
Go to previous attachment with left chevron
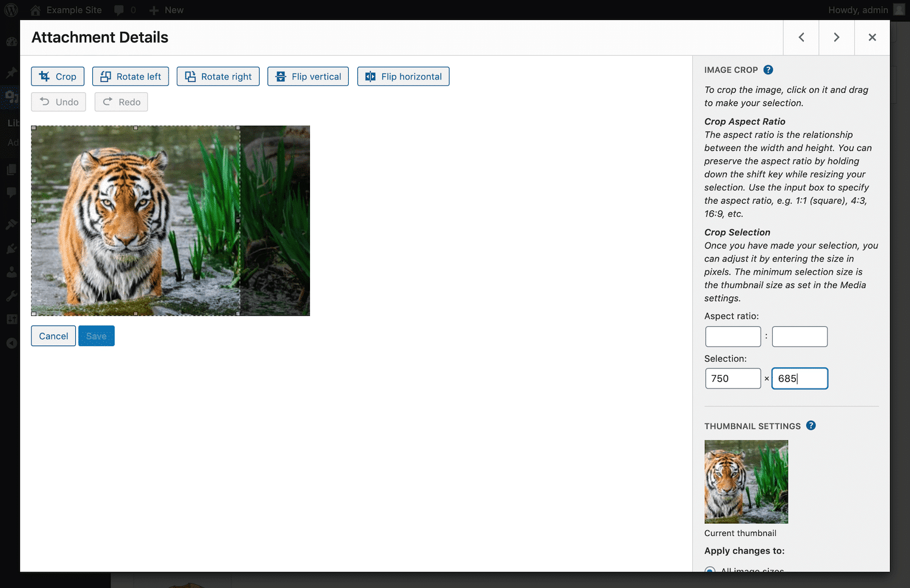coord(800,37)
